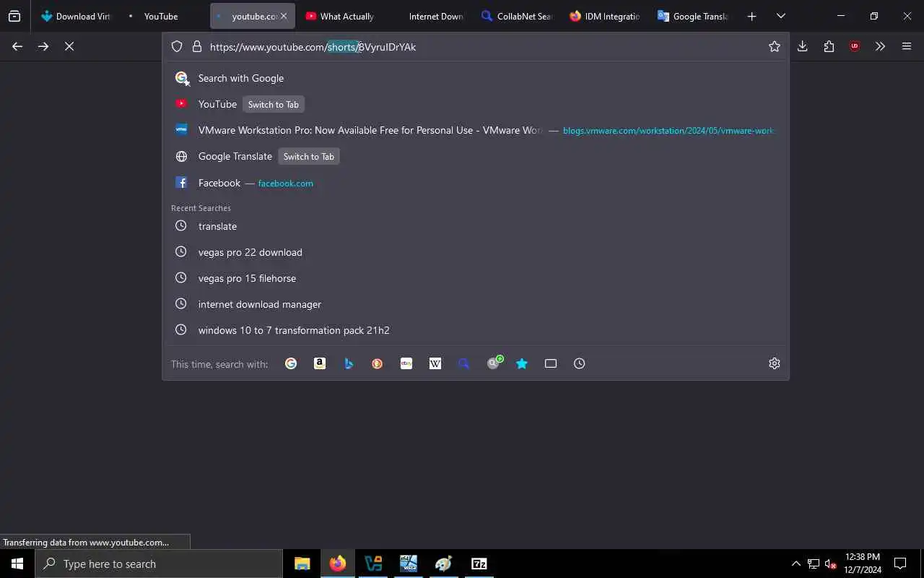Show site security padlock info

(x=196, y=47)
